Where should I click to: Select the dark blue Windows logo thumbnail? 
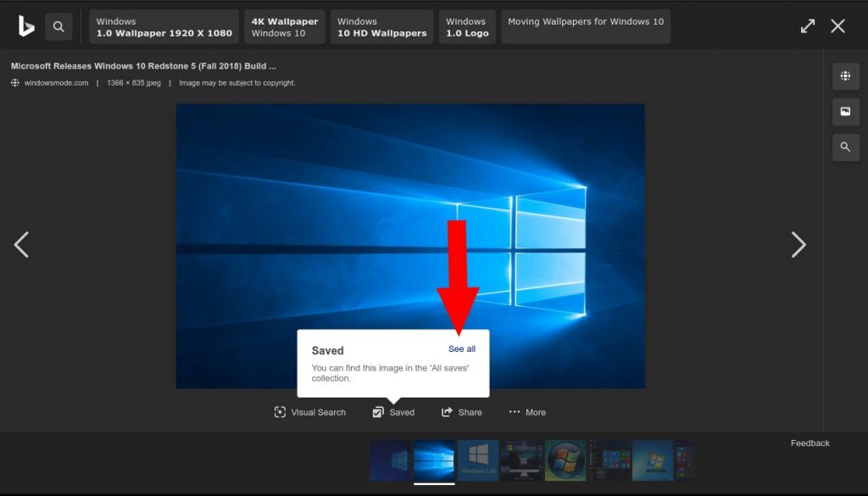click(390, 460)
